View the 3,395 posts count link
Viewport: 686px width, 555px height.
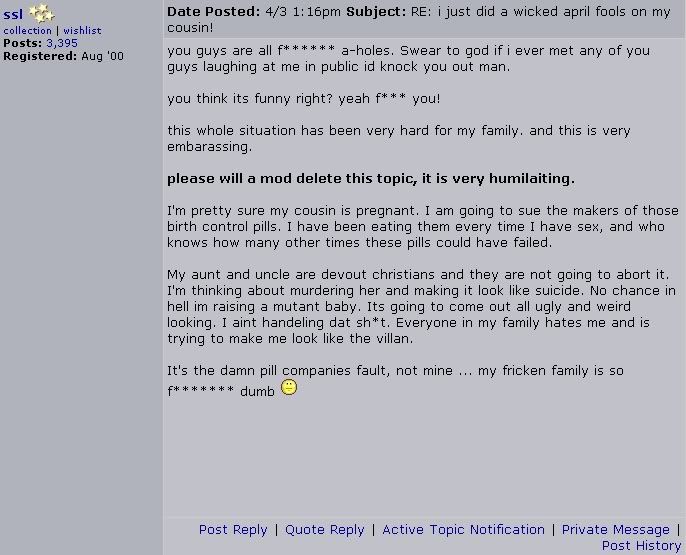click(x=62, y=43)
